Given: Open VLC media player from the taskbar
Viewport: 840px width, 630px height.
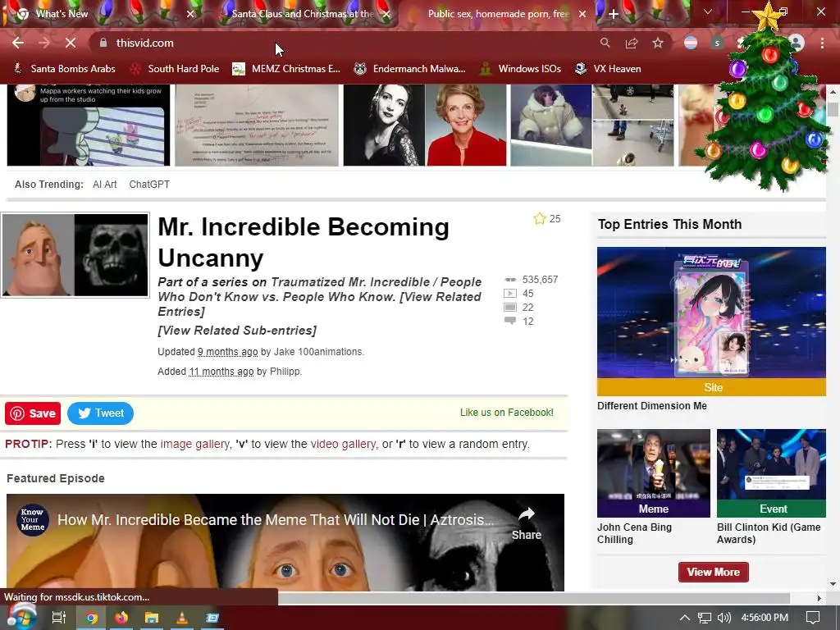Looking at the screenshot, I should (182, 618).
